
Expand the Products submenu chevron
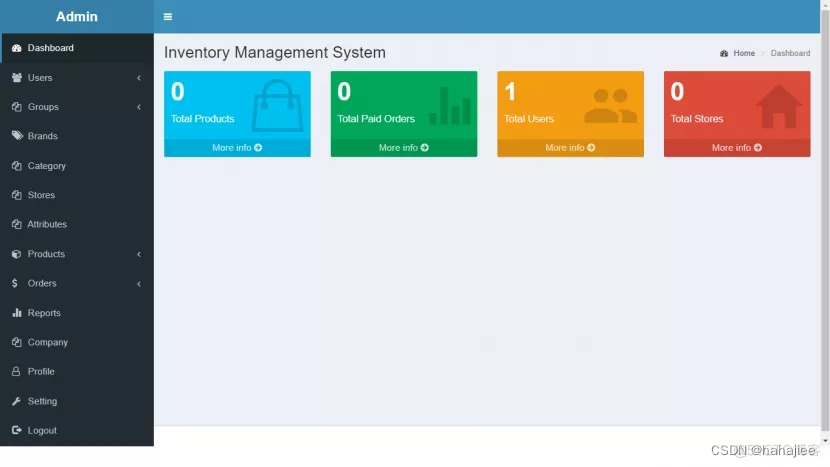pos(139,254)
